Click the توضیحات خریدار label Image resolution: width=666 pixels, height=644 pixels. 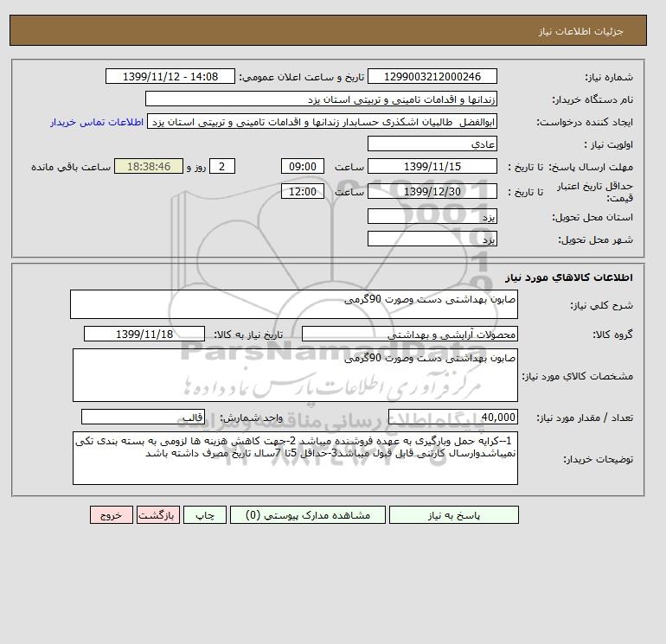click(599, 459)
